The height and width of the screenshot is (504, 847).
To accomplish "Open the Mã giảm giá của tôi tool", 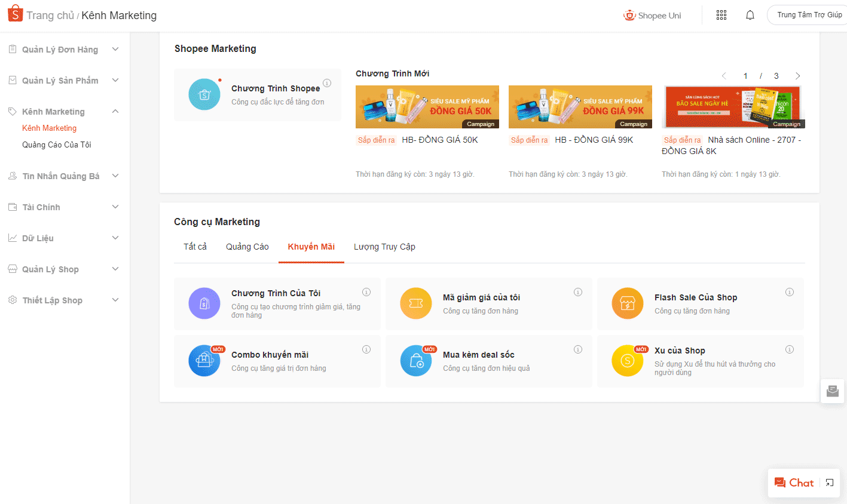I will 489,303.
